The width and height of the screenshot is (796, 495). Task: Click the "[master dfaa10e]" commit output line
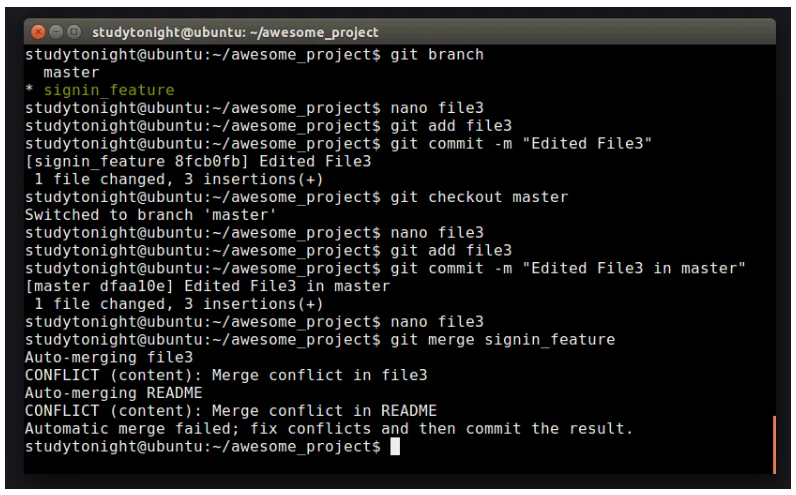pos(206,286)
